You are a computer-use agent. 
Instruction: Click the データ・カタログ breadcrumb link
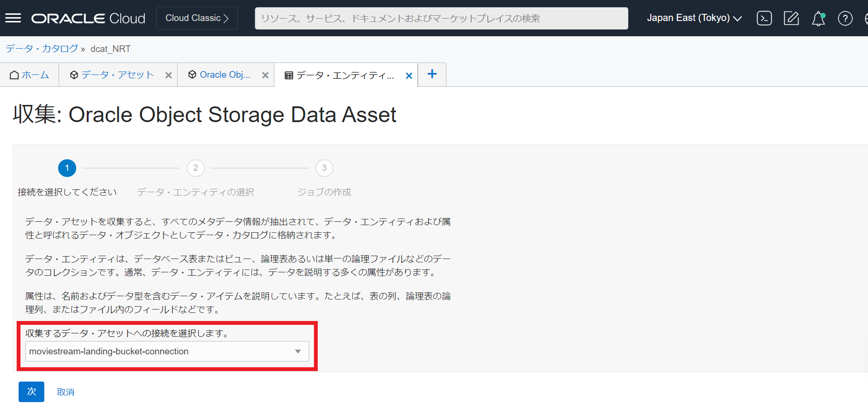[x=42, y=49]
